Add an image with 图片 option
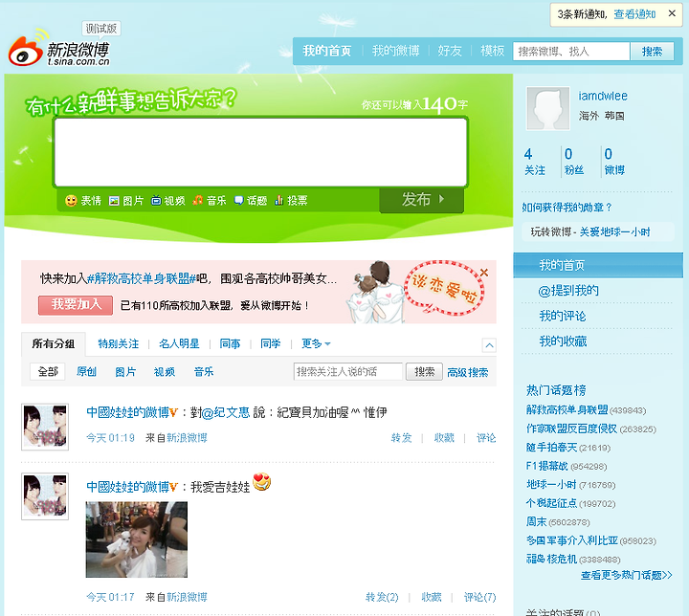The width and height of the screenshot is (689, 616). (126, 201)
